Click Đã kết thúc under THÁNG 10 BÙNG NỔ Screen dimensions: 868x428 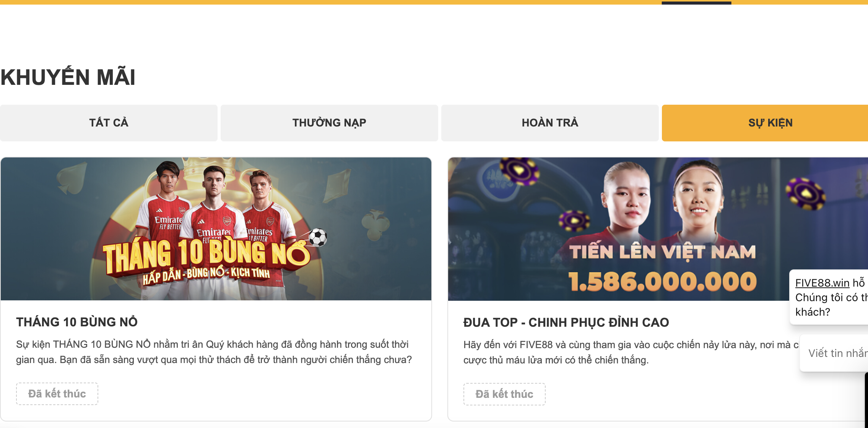coord(57,394)
